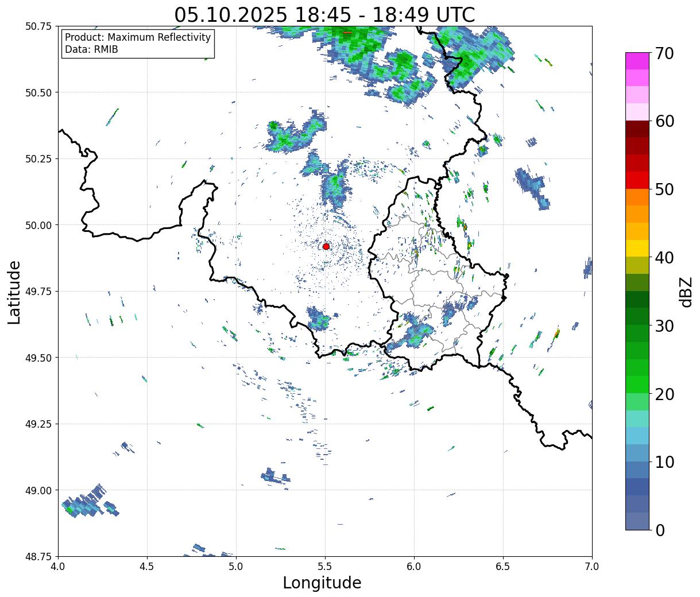Click the longitude tick label 4.5

(x=147, y=567)
